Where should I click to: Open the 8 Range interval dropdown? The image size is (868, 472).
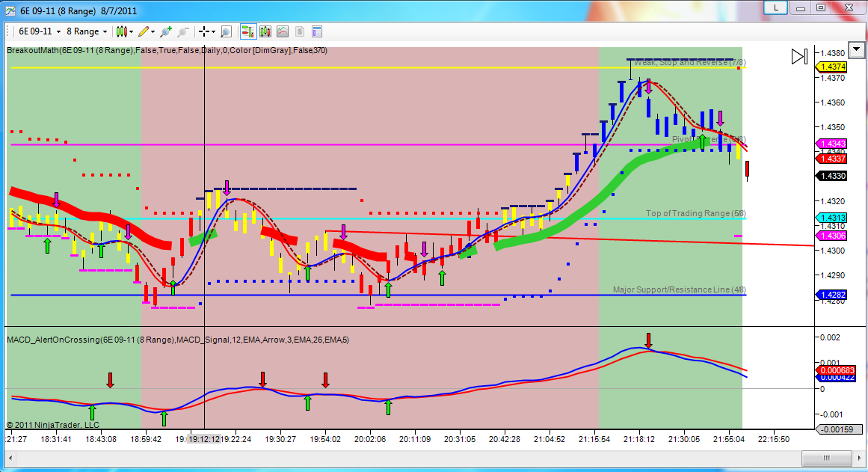pos(87,31)
